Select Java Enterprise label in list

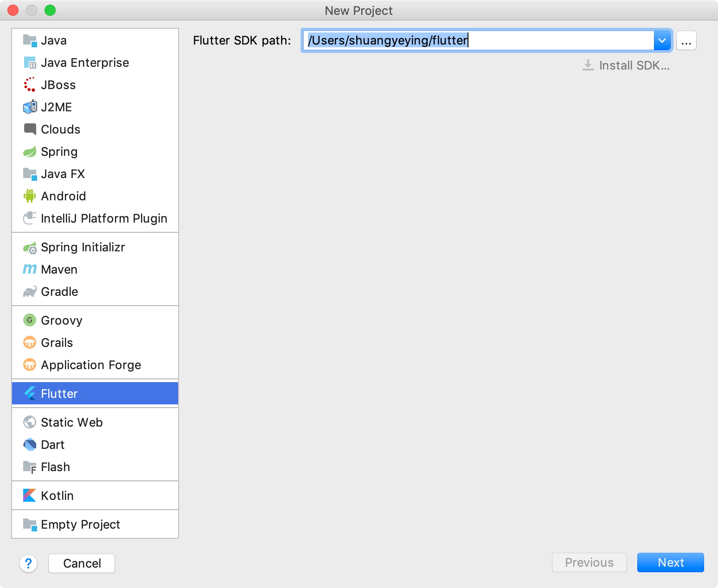tap(85, 63)
